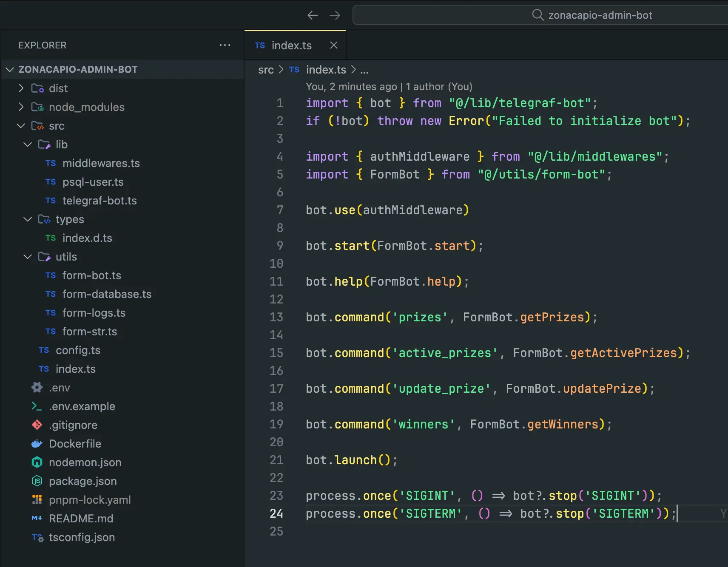The height and width of the screenshot is (567, 728).
Task: Click the tsconfig.json icon
Action: tap(37, 538)
